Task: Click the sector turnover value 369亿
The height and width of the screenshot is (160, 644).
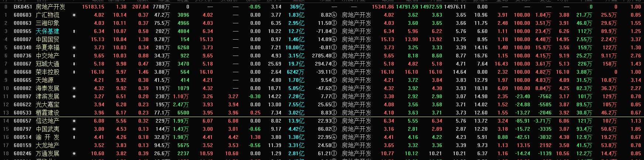Action: 297,7
